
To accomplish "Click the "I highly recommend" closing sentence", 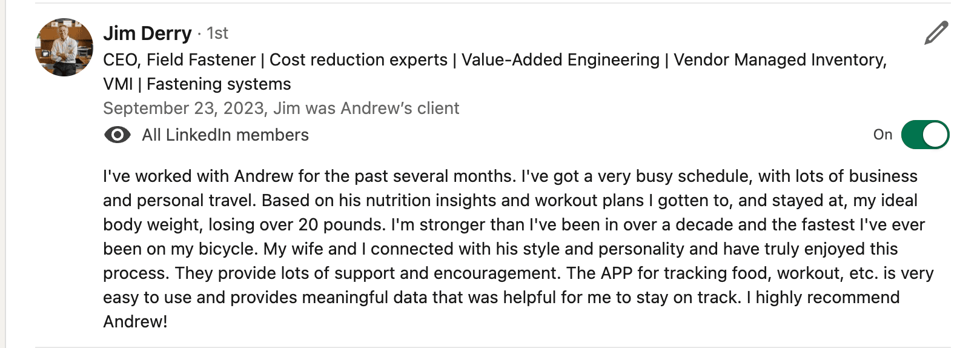I will [827, 298].
